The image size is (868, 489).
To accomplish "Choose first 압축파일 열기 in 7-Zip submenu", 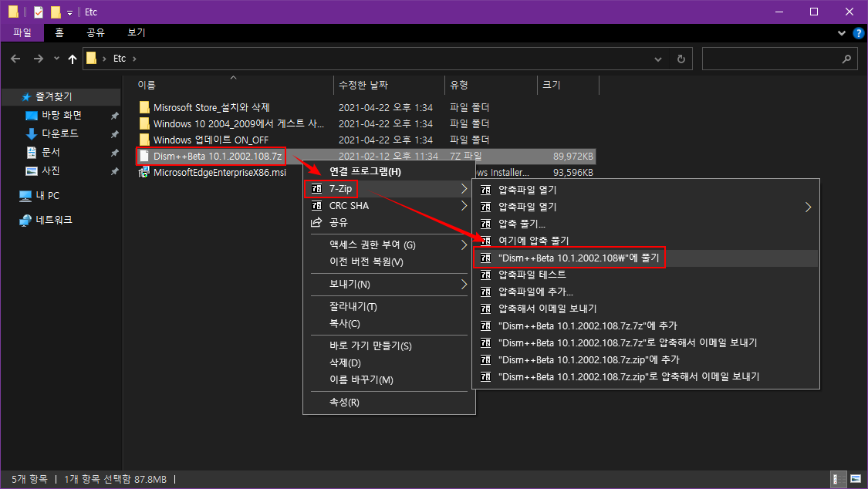I will pos(646,190).
